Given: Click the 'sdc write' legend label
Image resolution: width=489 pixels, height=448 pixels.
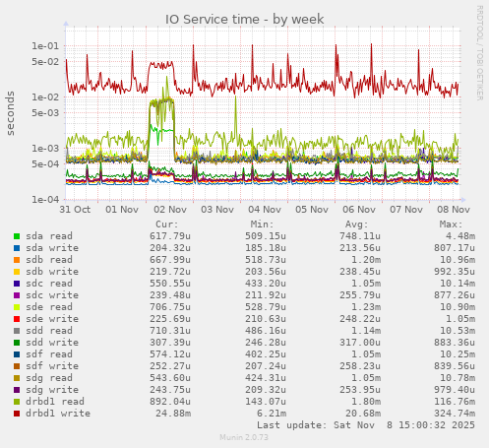Looking at the screenshot, I should coord(52,295).
